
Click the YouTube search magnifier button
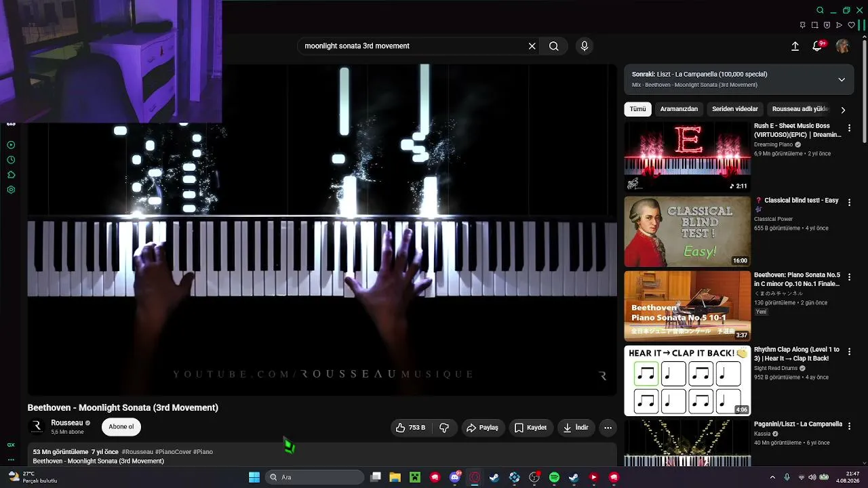point(554,46)
